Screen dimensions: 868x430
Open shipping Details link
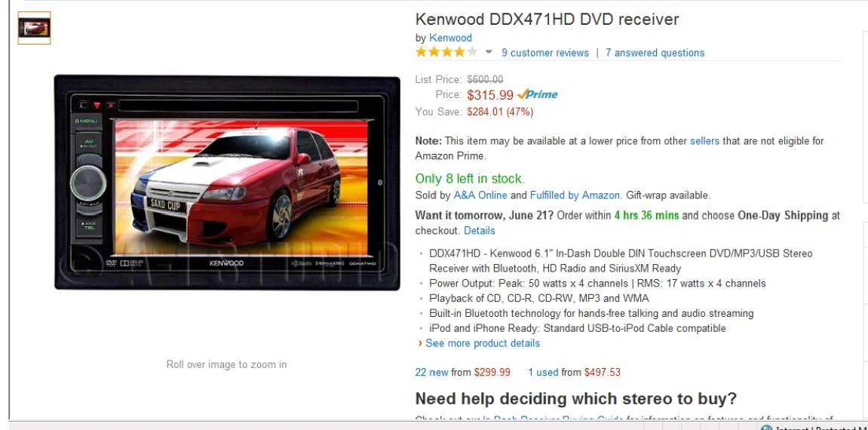pos(480,231)
